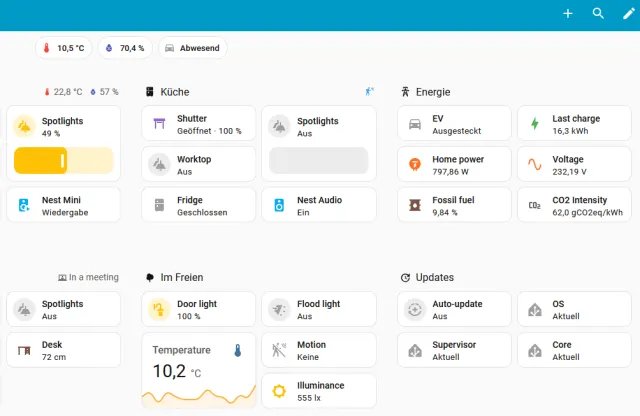Click the 57 % room humidity reading

click(x=104, y=92)
